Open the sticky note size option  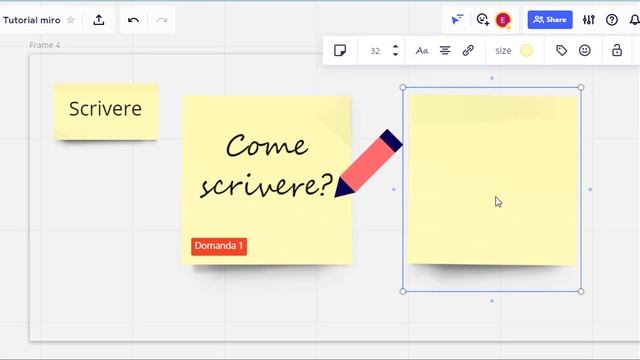pyautogui.click(x=503, y=51)
